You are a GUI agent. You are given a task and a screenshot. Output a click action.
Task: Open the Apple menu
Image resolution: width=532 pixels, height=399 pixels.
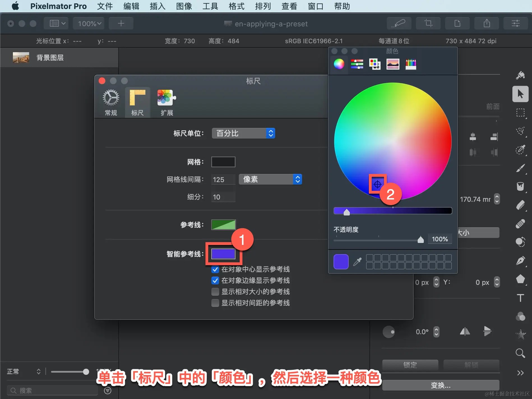[15, 6]
